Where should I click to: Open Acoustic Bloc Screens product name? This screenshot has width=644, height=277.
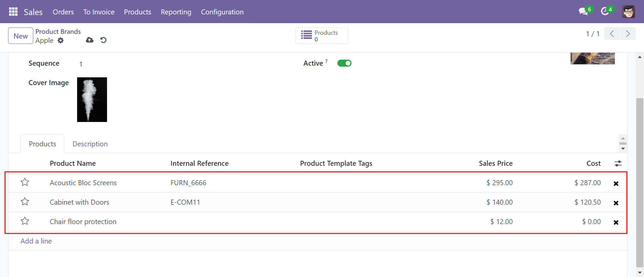pos(83,183)
